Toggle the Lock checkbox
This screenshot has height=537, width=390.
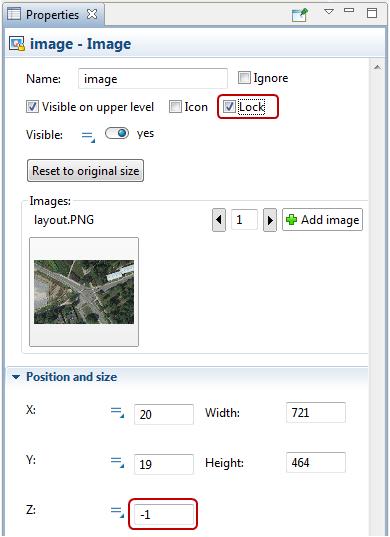(x=229, y=107)
